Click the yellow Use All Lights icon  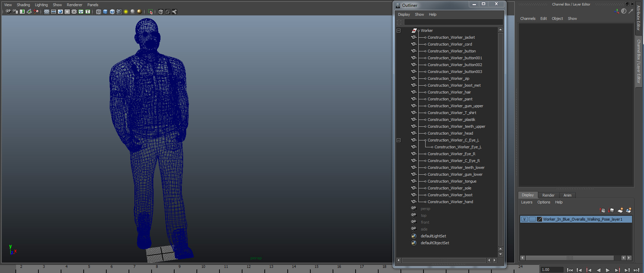[126, 12]
